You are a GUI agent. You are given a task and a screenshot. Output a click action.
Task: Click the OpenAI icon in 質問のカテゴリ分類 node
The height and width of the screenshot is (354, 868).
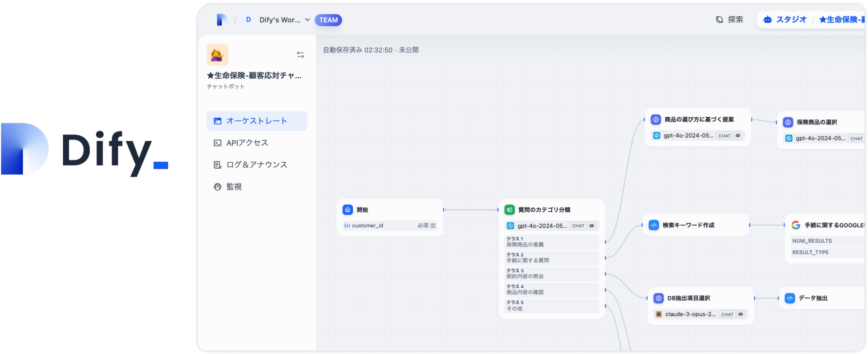click(x=510, y=226)
